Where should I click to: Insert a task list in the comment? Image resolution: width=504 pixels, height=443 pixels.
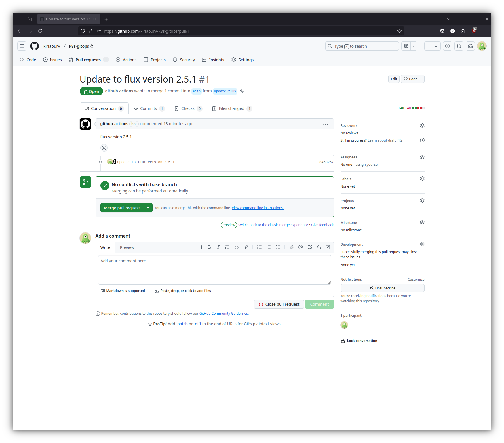(x=278, y=247)
